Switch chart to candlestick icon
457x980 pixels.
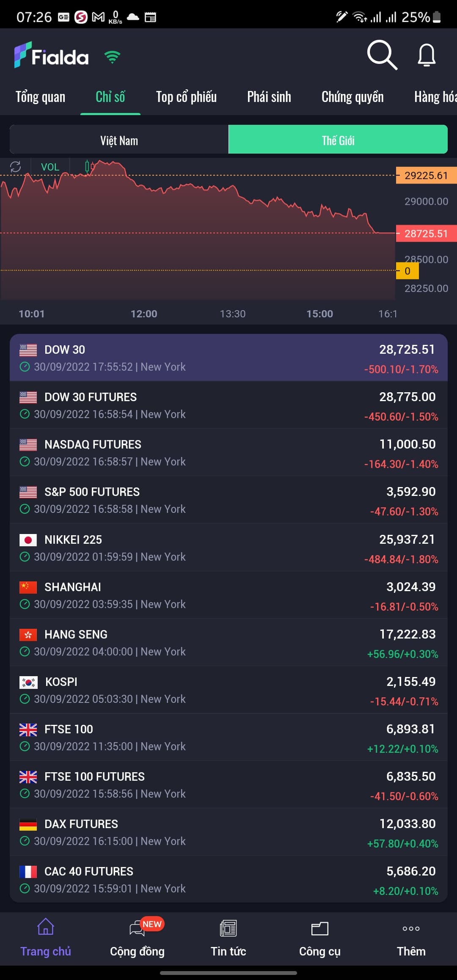click(89, 166)
